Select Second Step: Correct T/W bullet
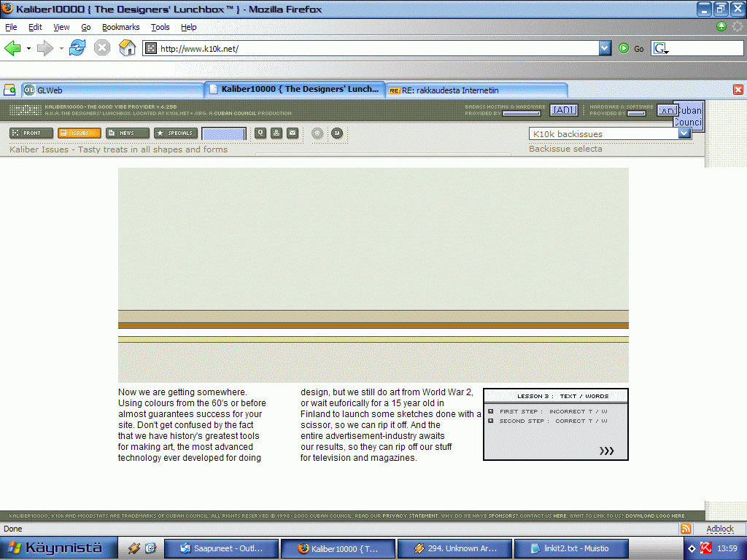747x560 pixels. [491, 421]
